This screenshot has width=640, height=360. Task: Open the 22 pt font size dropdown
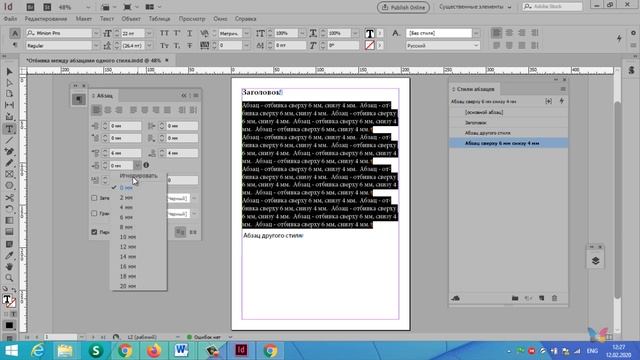point(149,33)
